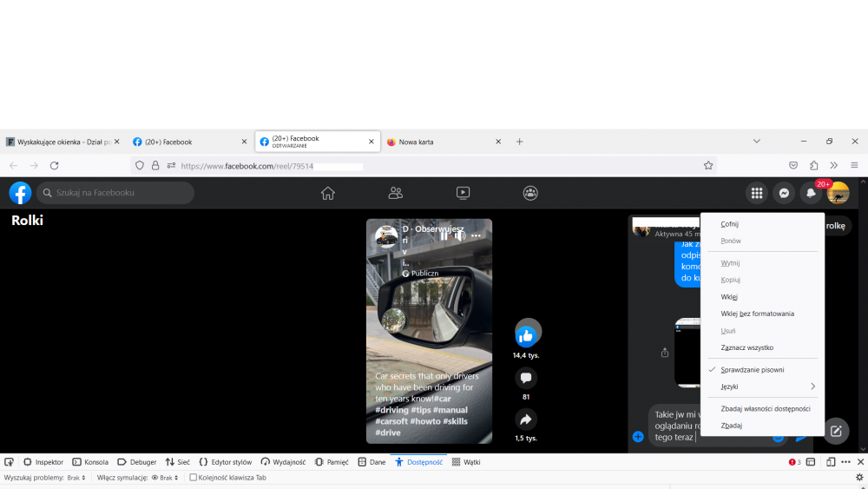Toggle Sprawdzanie pisowni in the context menu
The height and width of the screenshot is (489, 868).
752,369
